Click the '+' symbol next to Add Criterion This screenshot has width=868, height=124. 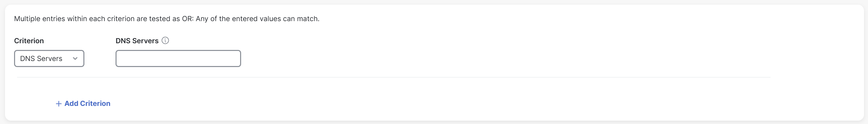click(x=58, y=104)
